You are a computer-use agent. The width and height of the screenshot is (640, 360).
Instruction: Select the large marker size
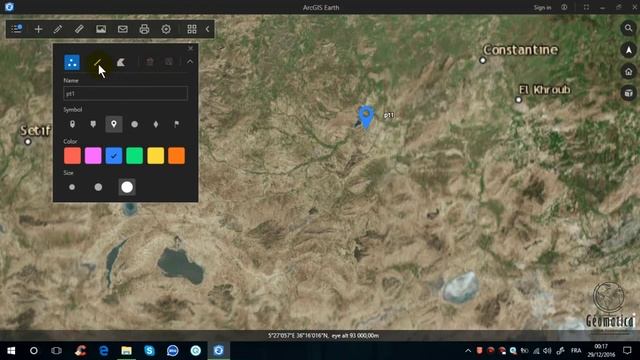[127, 187]
